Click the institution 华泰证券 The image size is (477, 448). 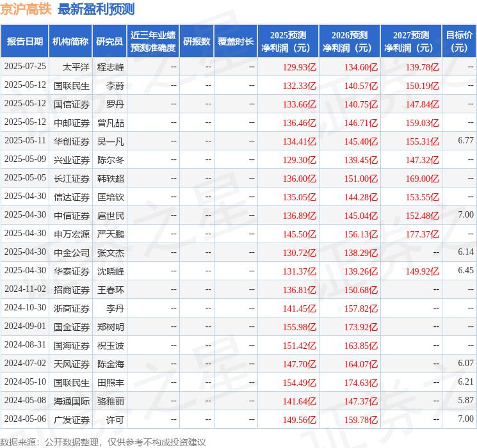pyautogui.click(x=72, y=271)
